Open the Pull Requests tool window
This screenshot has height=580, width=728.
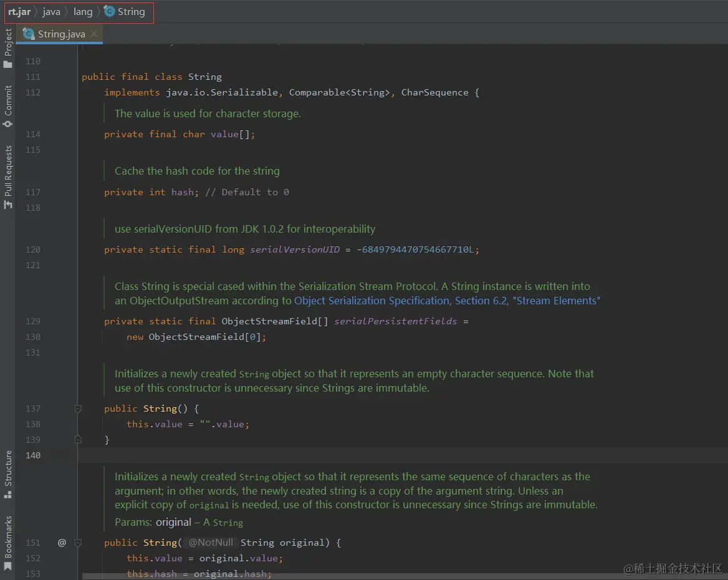click(7, 177)
